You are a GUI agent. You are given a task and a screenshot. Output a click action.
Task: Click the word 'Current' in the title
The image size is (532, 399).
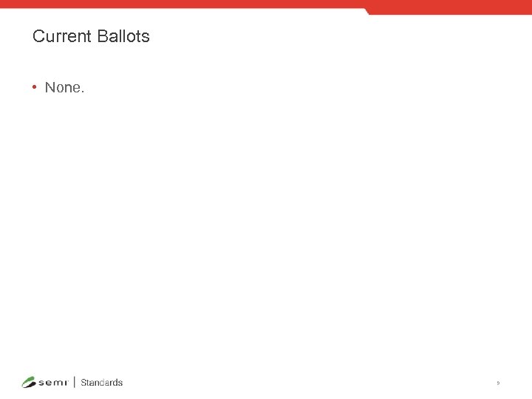62,36
